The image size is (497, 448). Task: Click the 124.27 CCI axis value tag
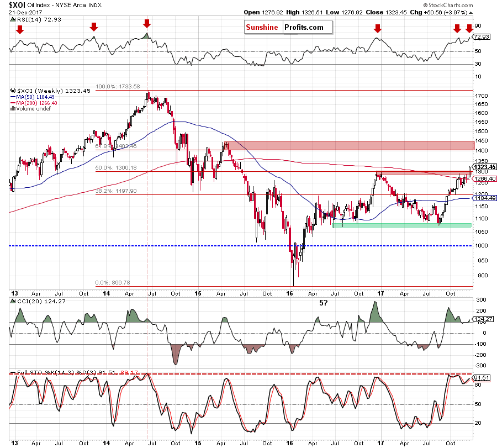pos(483,319)
